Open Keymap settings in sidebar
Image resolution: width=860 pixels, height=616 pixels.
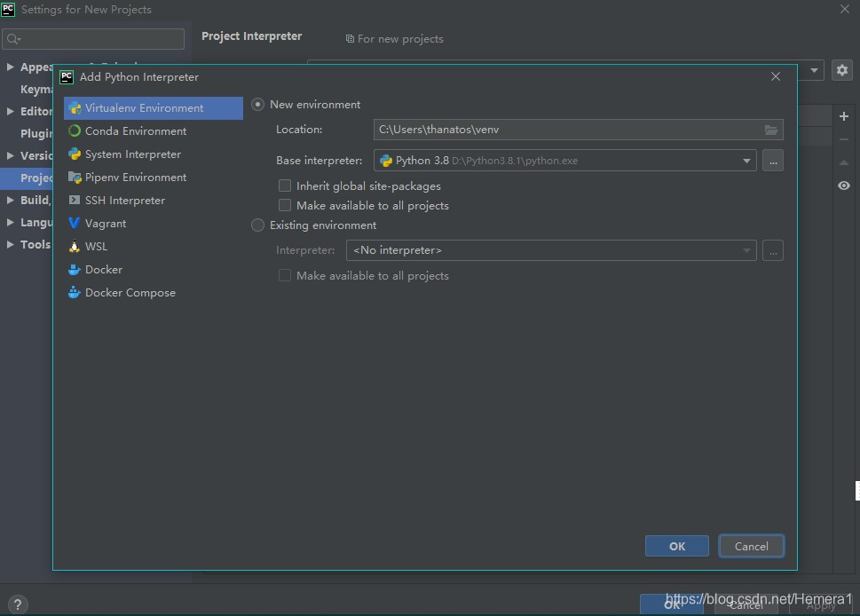36,90
